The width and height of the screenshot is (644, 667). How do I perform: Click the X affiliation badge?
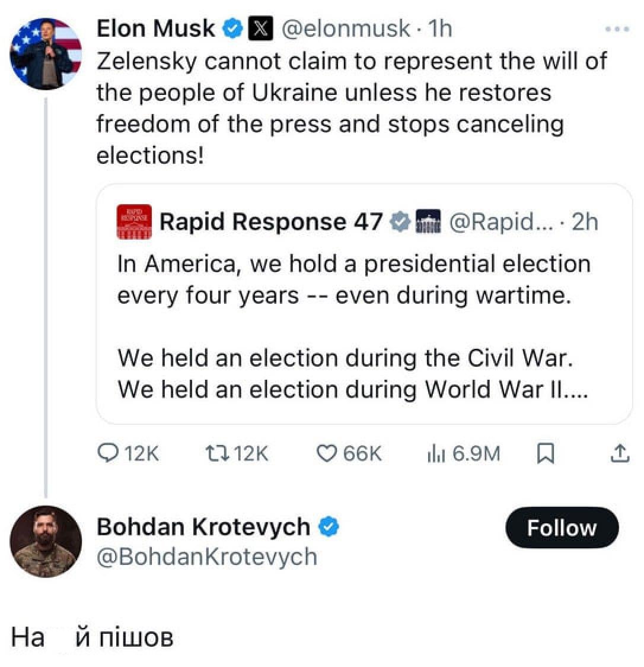[259, 28]
